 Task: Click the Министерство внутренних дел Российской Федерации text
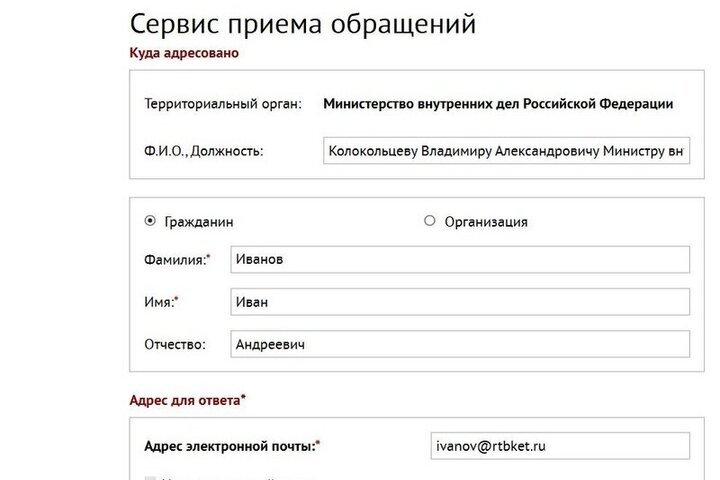[498, 104]
